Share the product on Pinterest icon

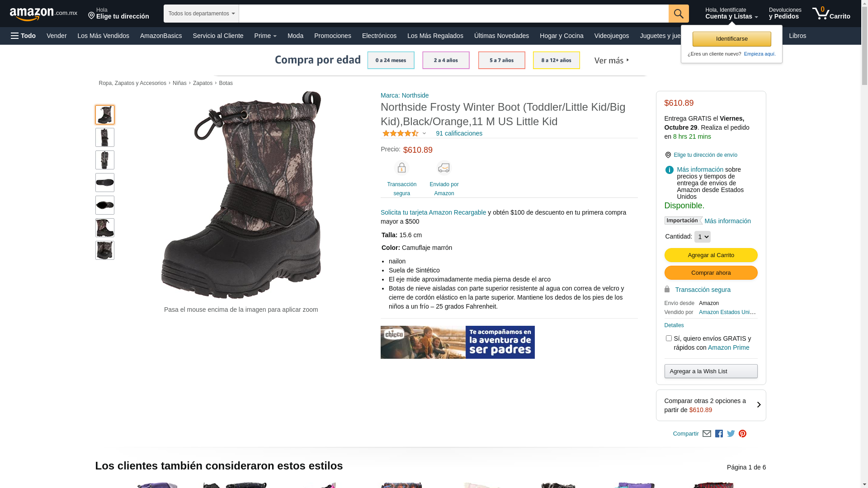(x=742, y=434)
